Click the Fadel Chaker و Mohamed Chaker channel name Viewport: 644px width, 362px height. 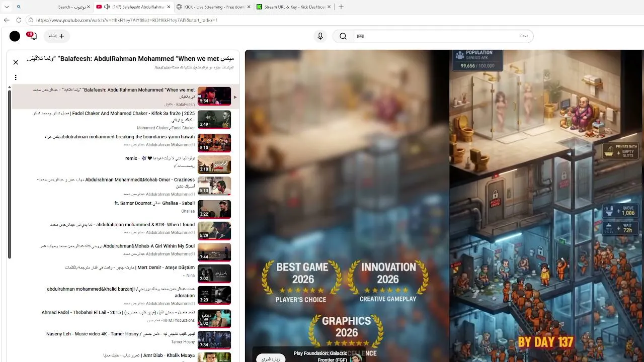[166, 128]
